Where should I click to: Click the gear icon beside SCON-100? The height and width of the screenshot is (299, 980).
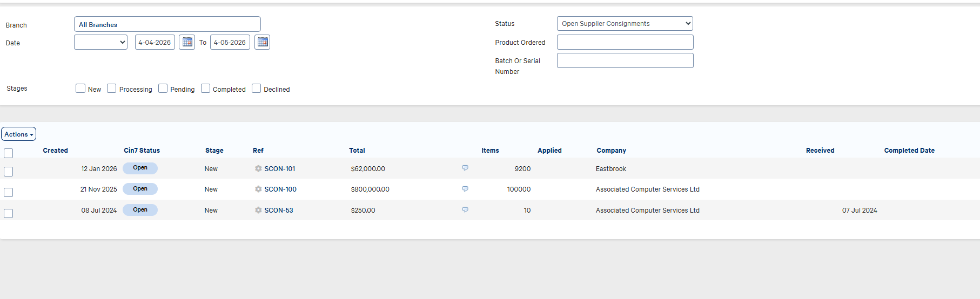[258, 189]
